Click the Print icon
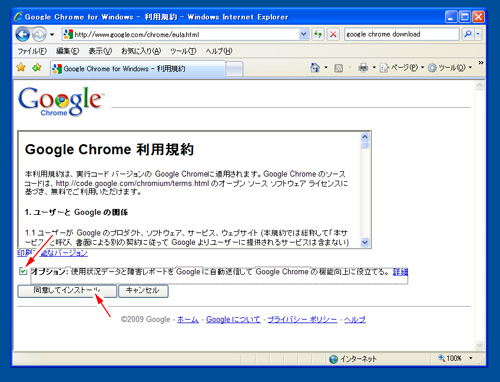 363,68
